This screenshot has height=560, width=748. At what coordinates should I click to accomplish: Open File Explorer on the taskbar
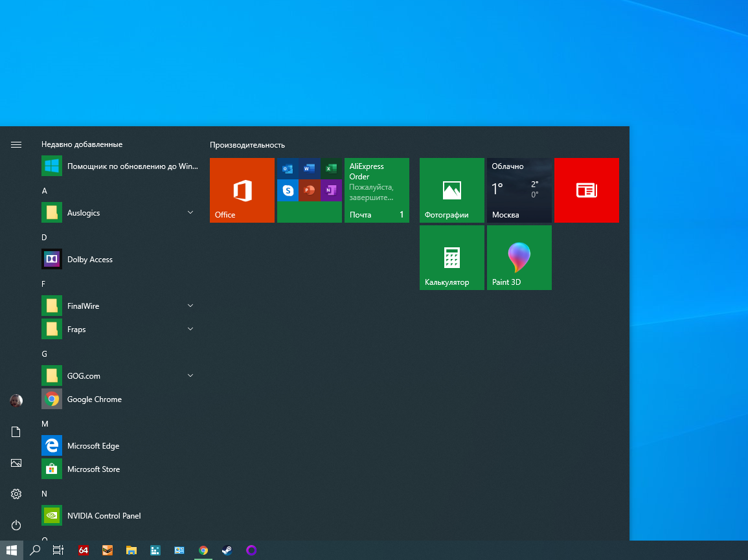tap(131, 550)
